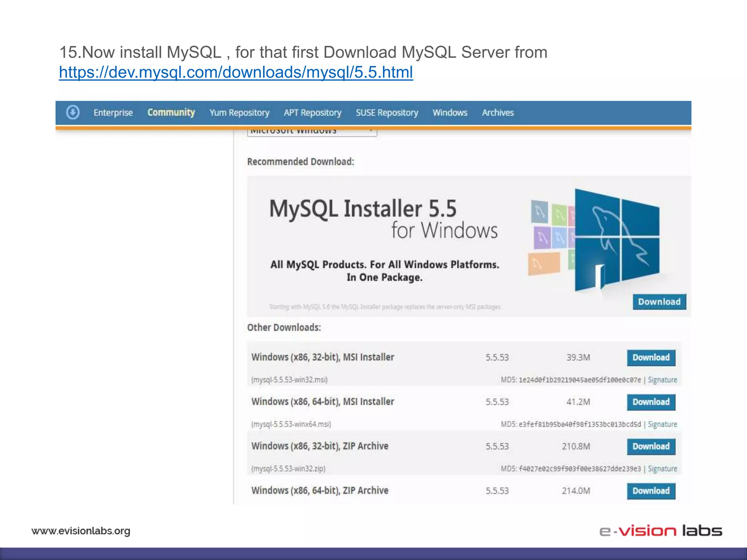Download the 64-bit ZIP Archive
This screenshot has width=747, height=560.
651,491
